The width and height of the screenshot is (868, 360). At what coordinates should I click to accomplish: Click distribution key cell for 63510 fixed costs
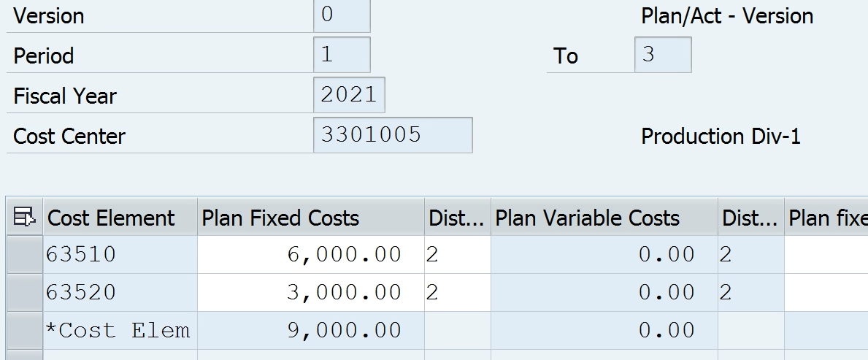(x=457, y=254)
